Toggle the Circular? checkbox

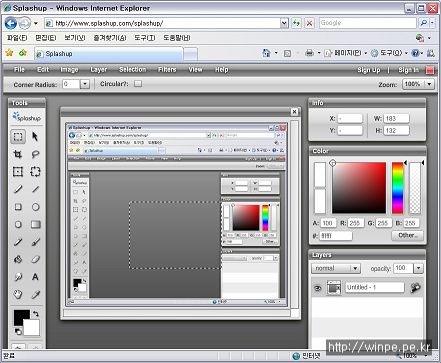tap(138, 84)
